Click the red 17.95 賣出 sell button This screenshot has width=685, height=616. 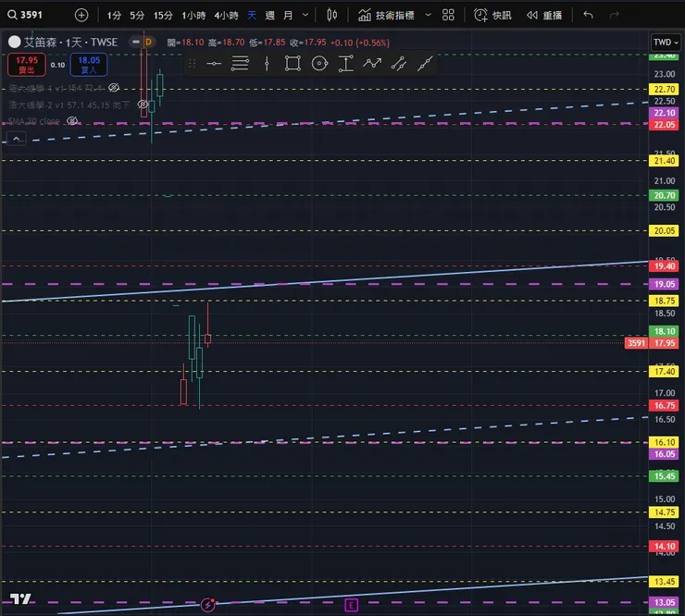tap(27, 65)
